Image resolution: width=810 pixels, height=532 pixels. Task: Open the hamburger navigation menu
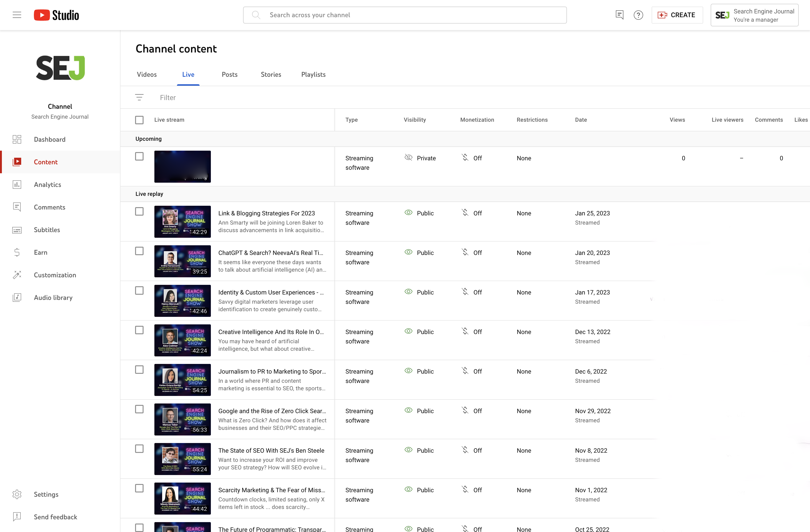pos(17,15)
